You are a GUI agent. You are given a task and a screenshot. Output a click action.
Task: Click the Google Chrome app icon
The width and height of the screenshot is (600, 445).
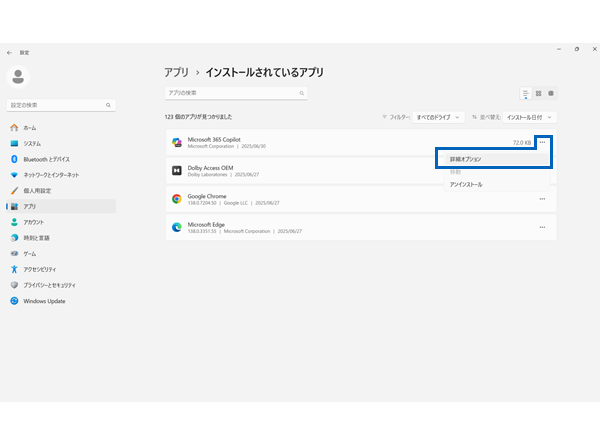coord(177,199)
